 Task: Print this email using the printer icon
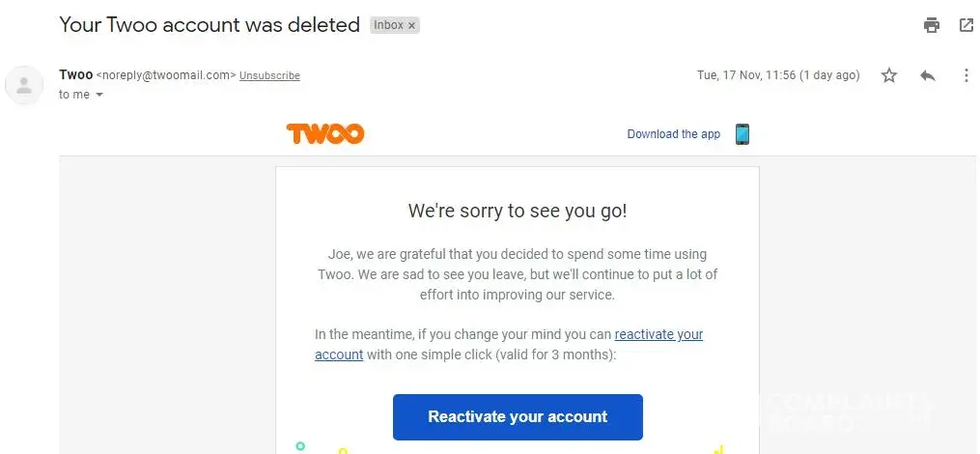coord(932,25)
